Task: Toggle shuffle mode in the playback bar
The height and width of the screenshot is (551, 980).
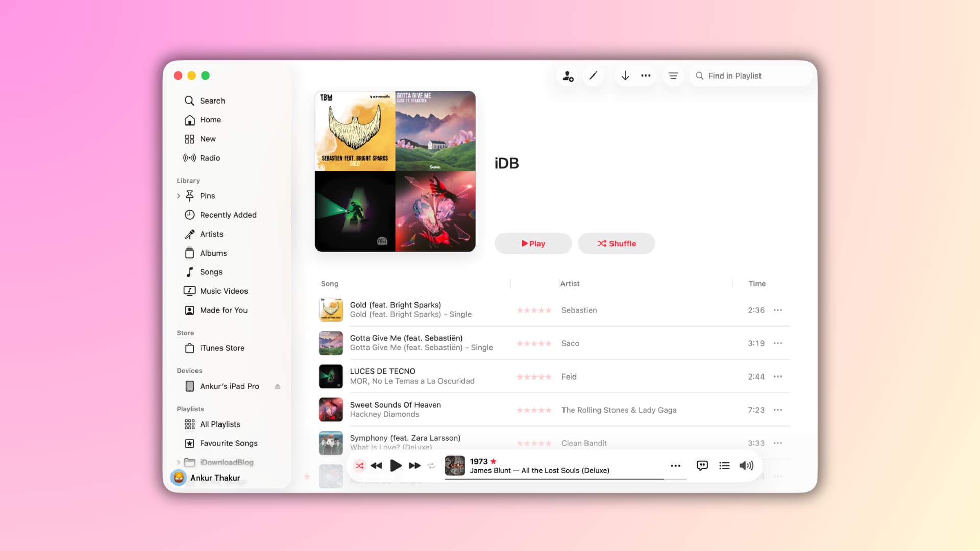Action: click(x=360, y=465)
